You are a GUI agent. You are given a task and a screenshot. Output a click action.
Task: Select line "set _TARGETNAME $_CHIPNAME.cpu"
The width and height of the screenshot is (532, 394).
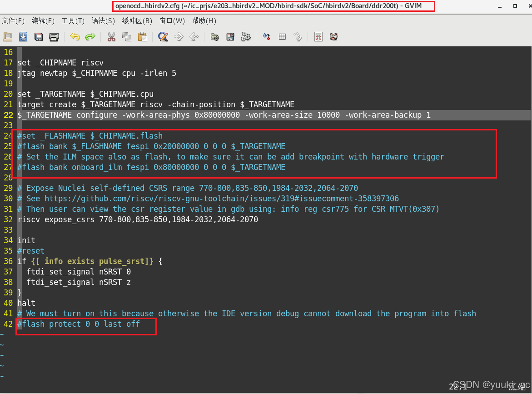85,94
